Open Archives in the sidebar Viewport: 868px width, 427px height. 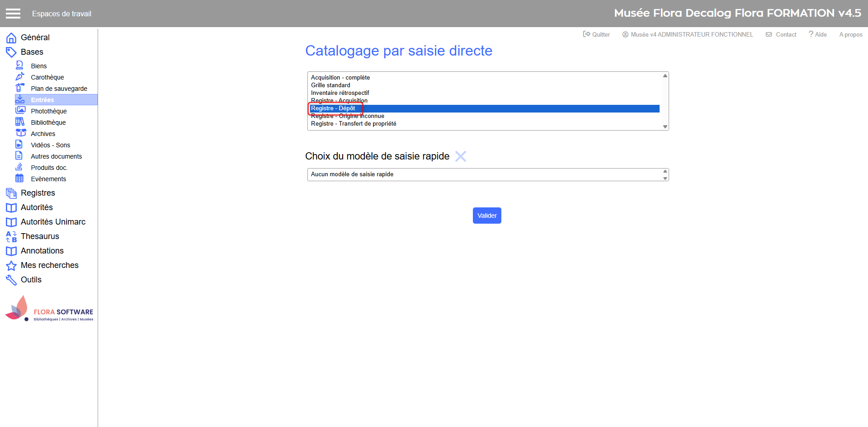pyautogui.click(x=43, y=134)
